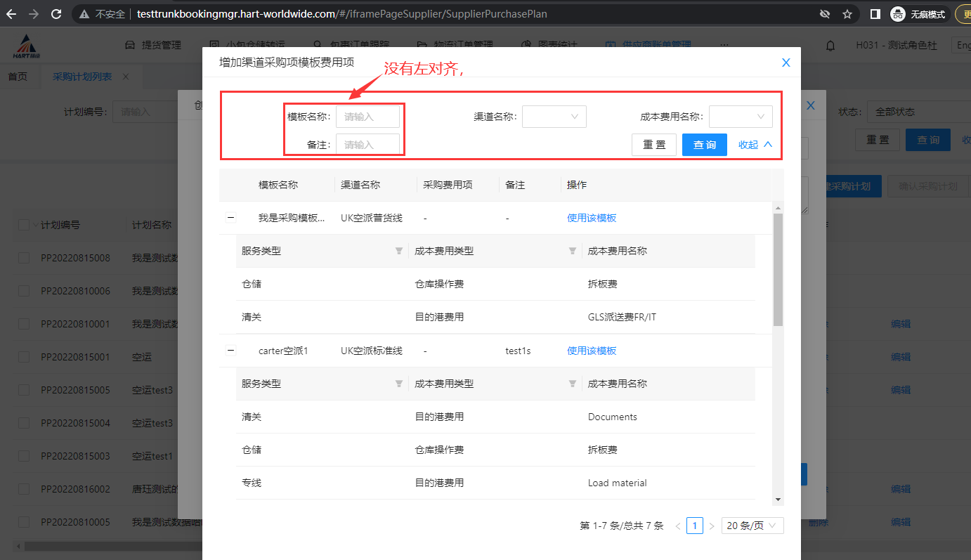Viewport: 971px width, 560px height.
Task: Click the browser back arrow
Action: (11, 13)
